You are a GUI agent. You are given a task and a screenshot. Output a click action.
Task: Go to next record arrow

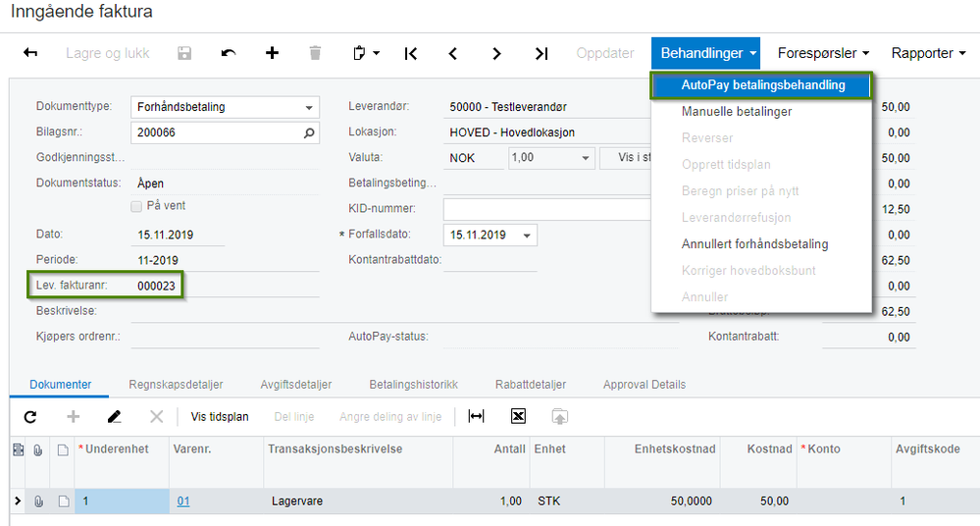pos(496,54)
